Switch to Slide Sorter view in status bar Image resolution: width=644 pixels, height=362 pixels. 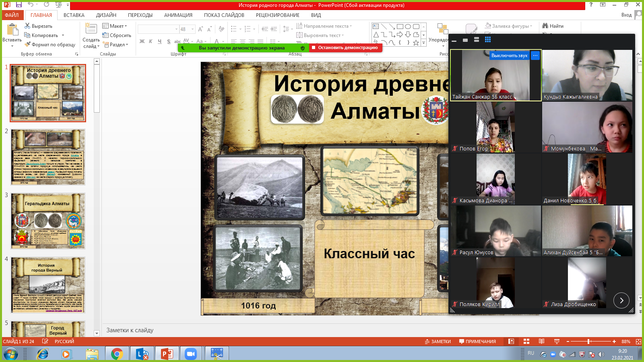(526, 341)
